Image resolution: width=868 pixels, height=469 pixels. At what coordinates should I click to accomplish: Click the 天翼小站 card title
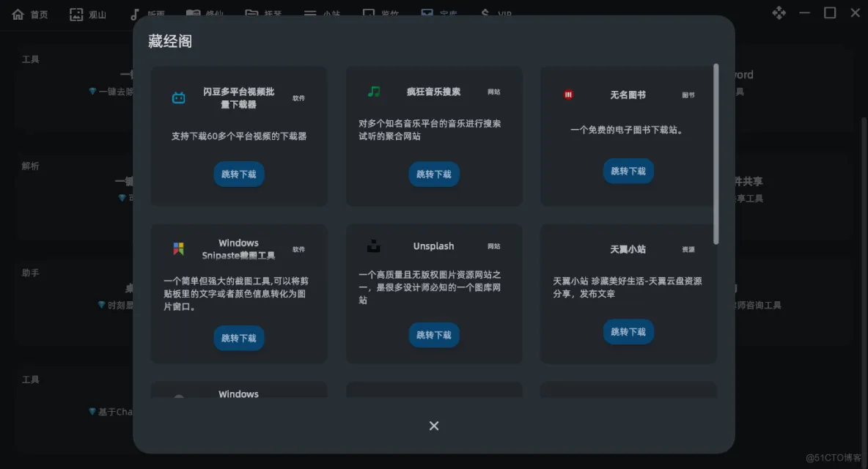click(x=628, y=249)
